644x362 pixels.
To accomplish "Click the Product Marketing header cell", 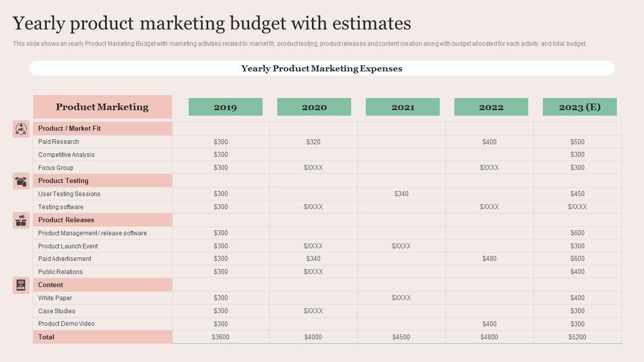I will (x=103, y=107).
